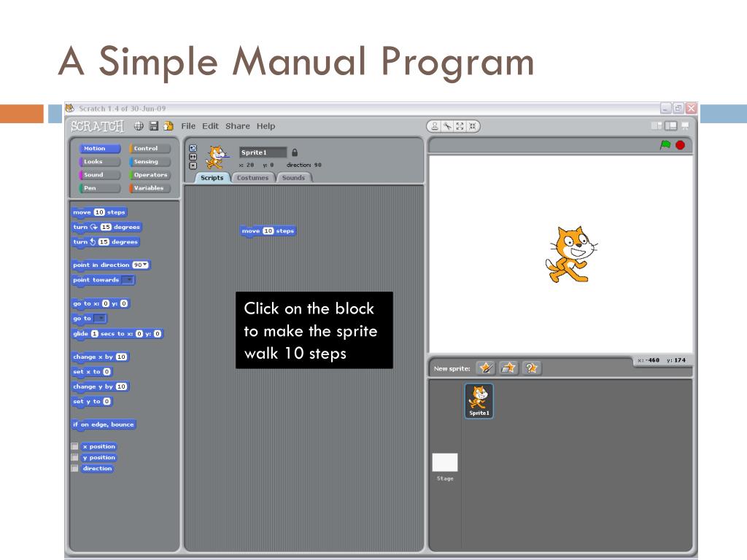Click the Scratch cat icon in title bar
This screenshot has height=560, width=747.
[x=69, y=108]
